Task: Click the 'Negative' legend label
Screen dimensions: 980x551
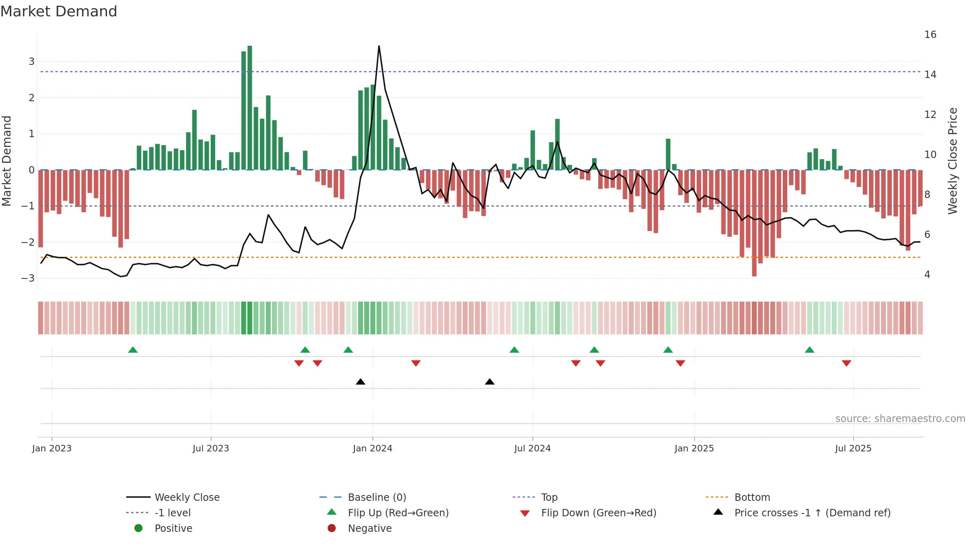Action: 370,528
